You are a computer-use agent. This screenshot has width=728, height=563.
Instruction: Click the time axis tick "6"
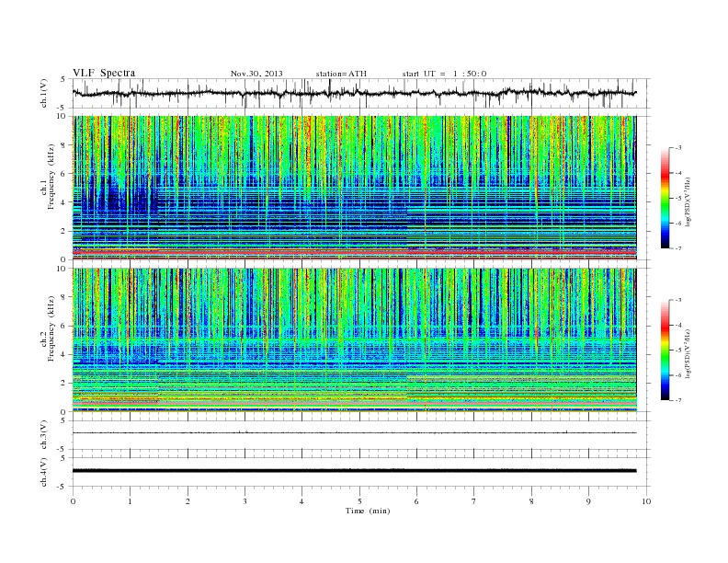click(x=416, y=501)
